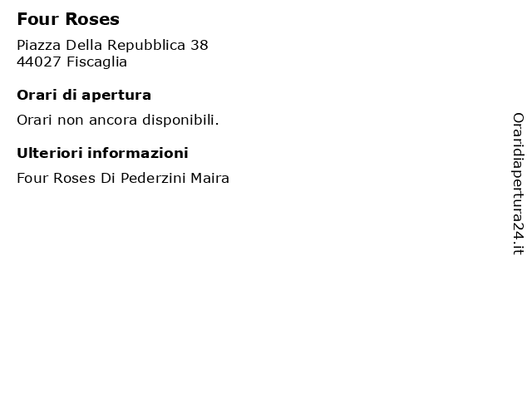Open the vertical Oraridiapertura24.it watermark link
Screen dimensions: 532x399
click(518, 184)
